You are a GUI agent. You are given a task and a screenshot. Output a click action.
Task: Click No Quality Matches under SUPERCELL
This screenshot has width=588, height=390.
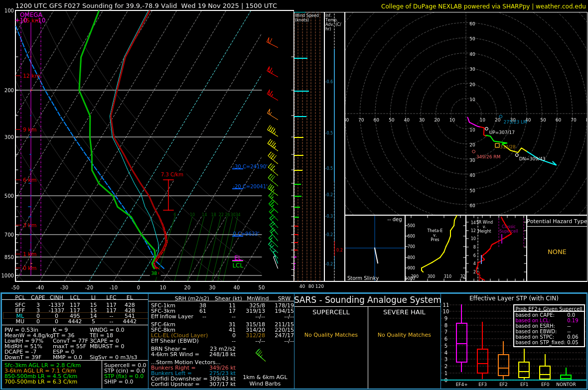coord(331,335)
